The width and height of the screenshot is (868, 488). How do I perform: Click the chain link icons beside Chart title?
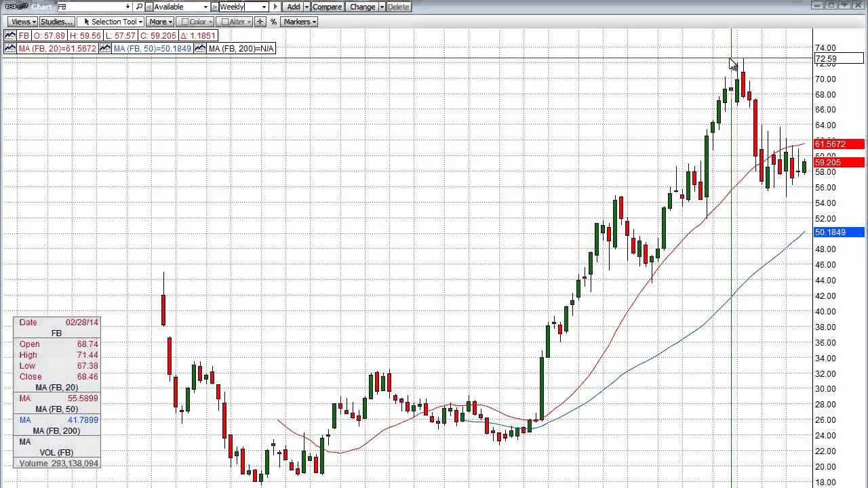pyautogui.click(x=17, y=7)
